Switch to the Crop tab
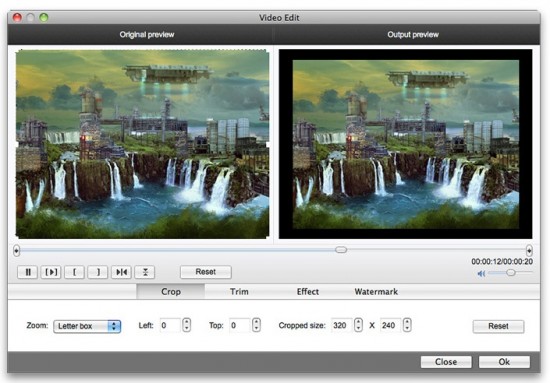550x383 pixels. pos(170,291)
